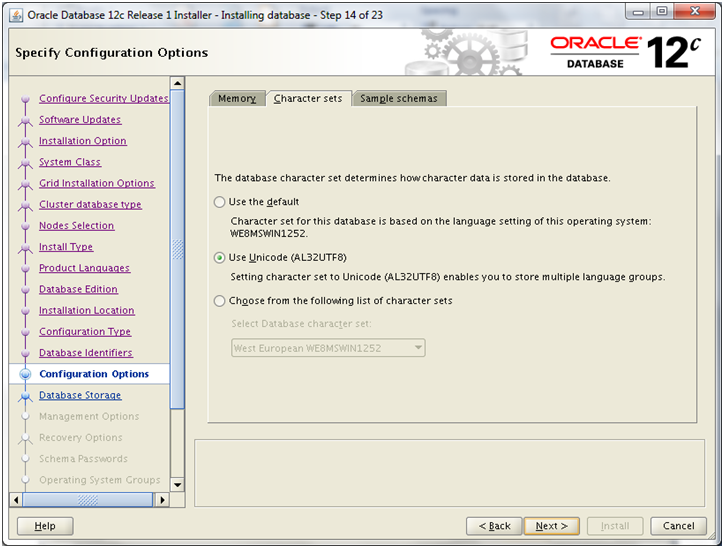Jump to System Class step
Screen dimensions: 724x548
70,162
